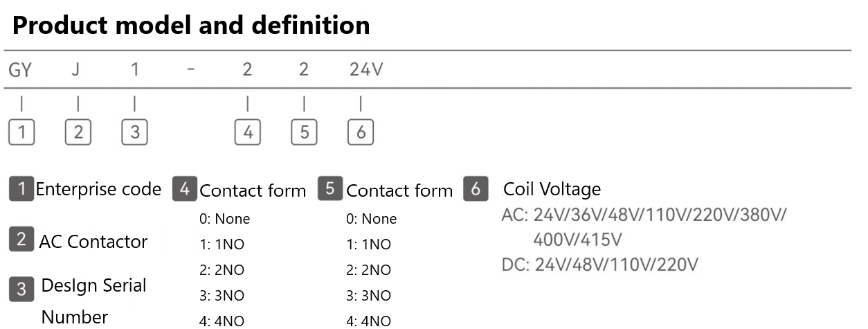Click the Product model and definition heading
Viewport: 868px width, 329px height.
point(192,26)
